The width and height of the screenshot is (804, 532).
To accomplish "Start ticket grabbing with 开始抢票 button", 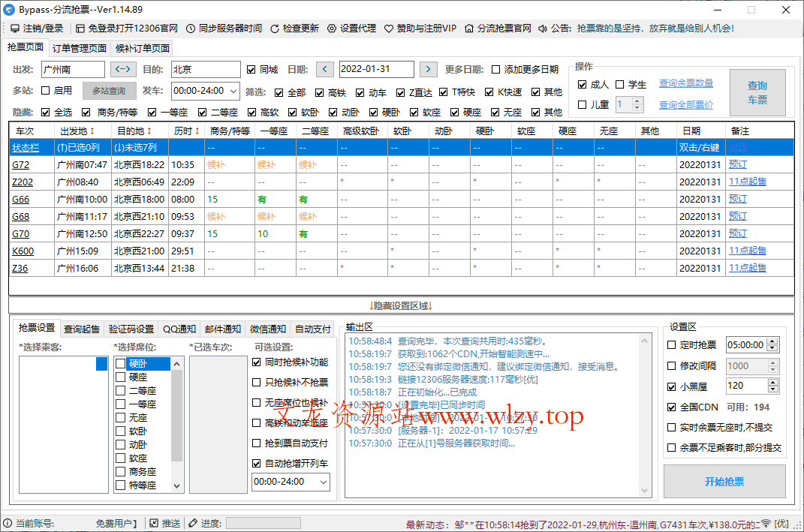I will pos(724,482).
